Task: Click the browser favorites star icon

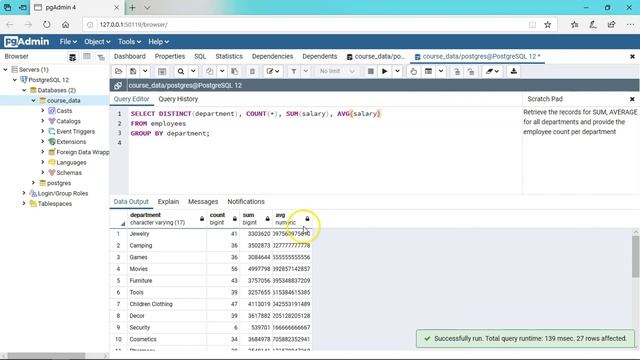Action: click(548, 24)
